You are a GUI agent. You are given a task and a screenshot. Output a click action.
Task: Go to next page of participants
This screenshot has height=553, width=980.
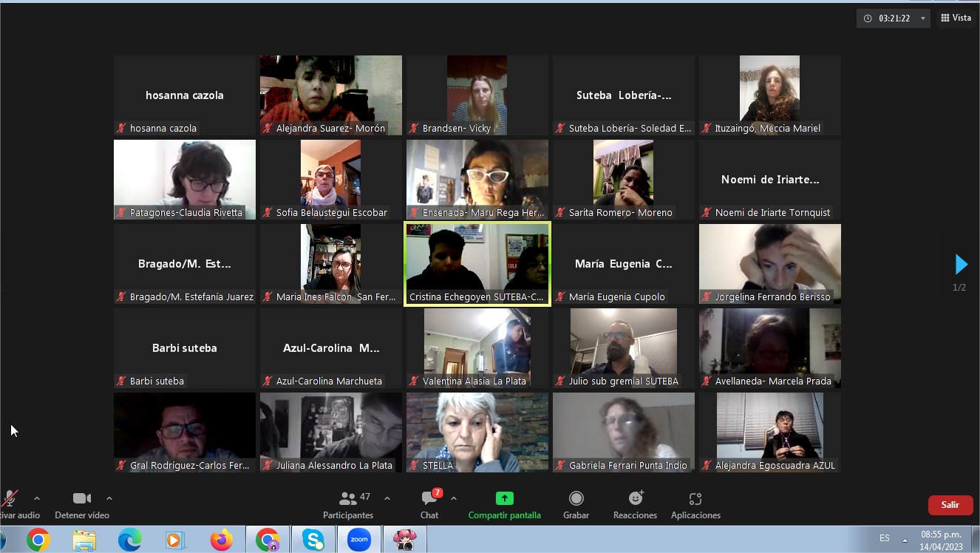point(961,264)
